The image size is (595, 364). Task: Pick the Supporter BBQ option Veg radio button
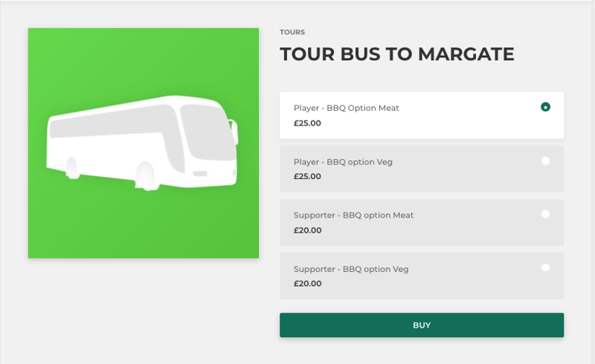[545, 267]
